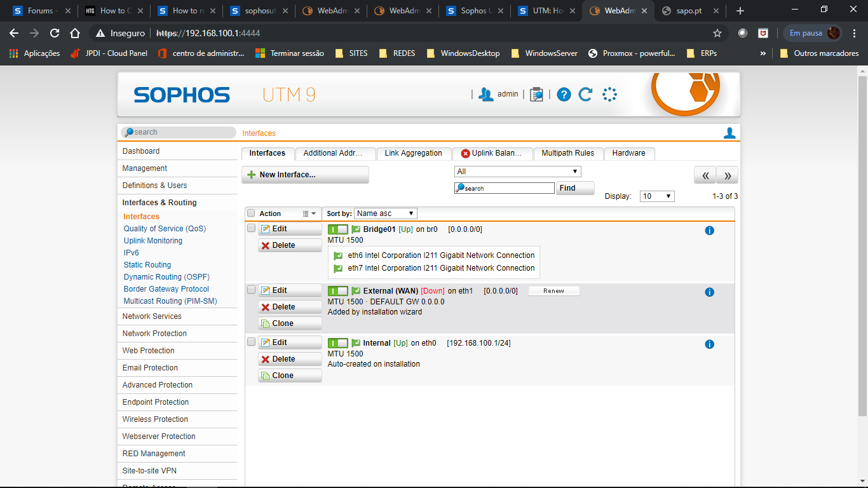The width and height of the screenshot is (868, 488).
Task: Click the green flag icon next to Bridge01
Action: click(x=356, y=229)
